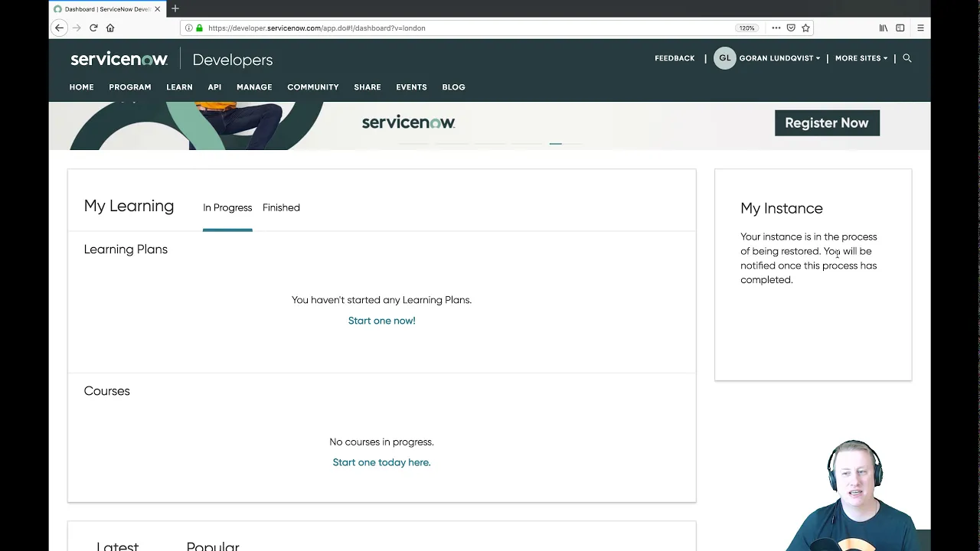Click the browser Home icon
This screenshot has width=980, height=551.
click(110, 28)
